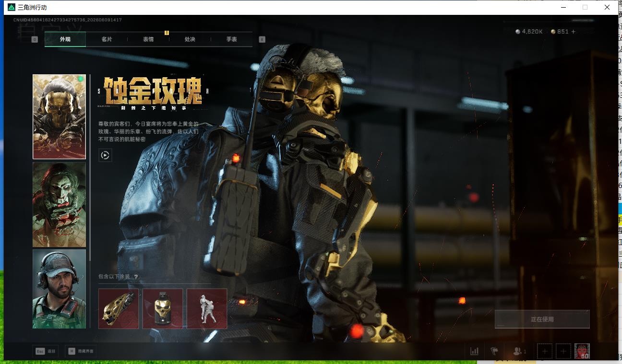Click the gold coin 851 balance
This screenshot has height=364, width=622.
tap(560, 32)
